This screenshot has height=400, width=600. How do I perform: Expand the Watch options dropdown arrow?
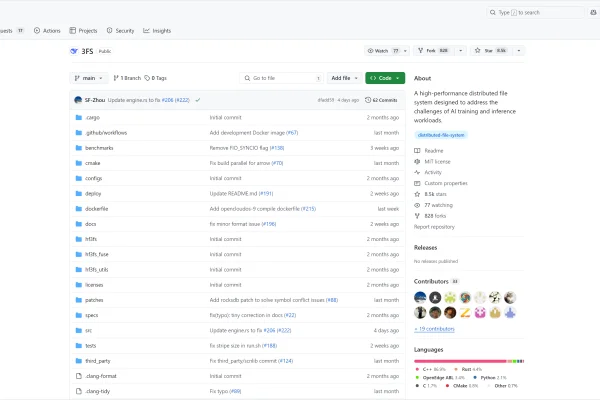(x=406, y=51)
